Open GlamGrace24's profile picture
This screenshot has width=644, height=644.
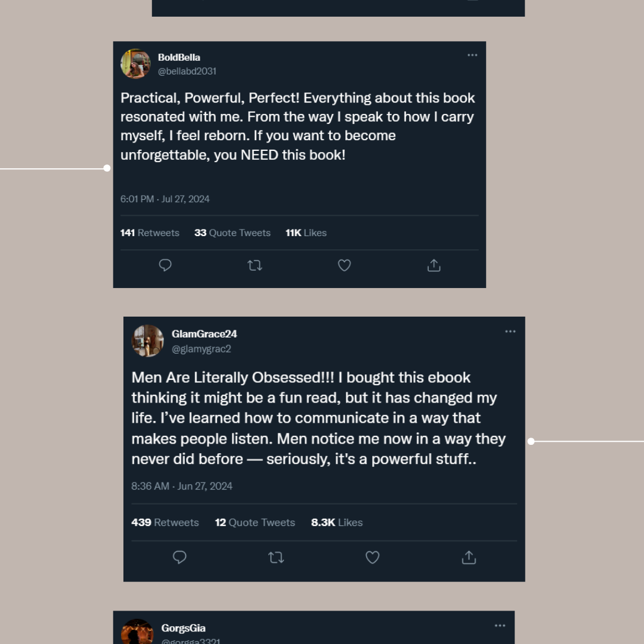[x=147, y=340]
